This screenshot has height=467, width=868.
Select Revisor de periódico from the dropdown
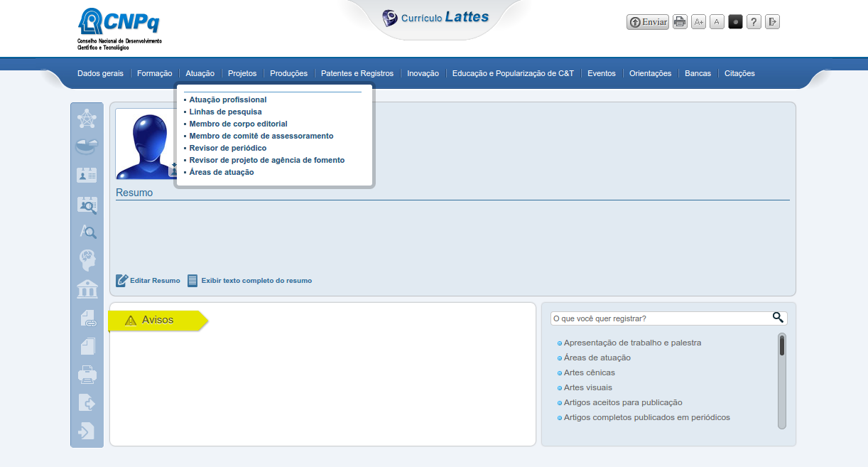coord(228,148)
